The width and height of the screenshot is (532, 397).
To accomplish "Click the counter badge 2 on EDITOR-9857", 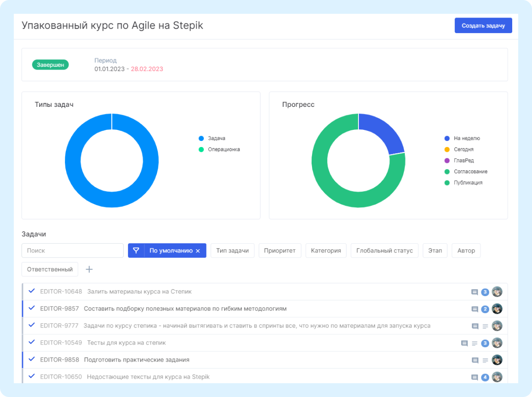I will [485, 309].
